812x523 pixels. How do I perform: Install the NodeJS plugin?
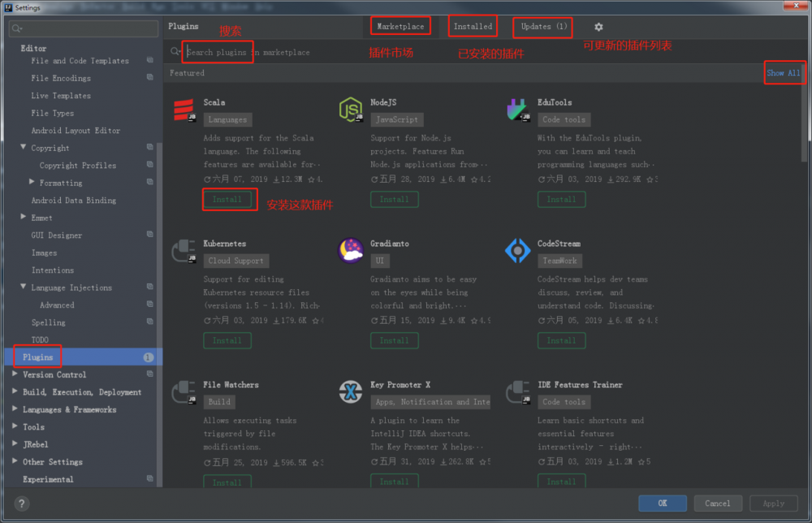pos(395,199)
